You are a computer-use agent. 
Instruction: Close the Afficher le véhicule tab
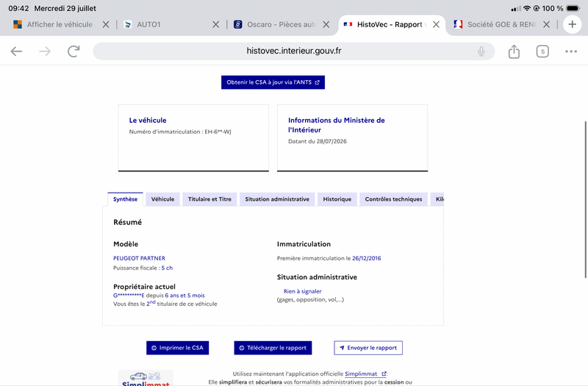coord(106,25)
